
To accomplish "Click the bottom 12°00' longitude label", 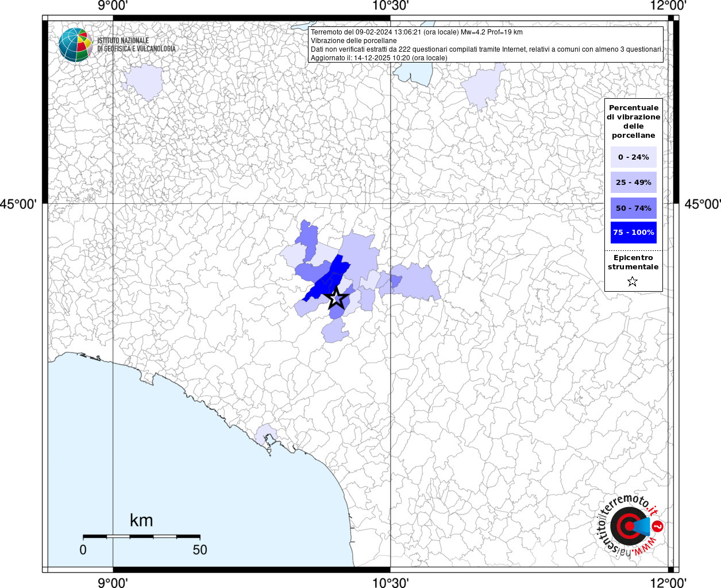I will point(669,582).
